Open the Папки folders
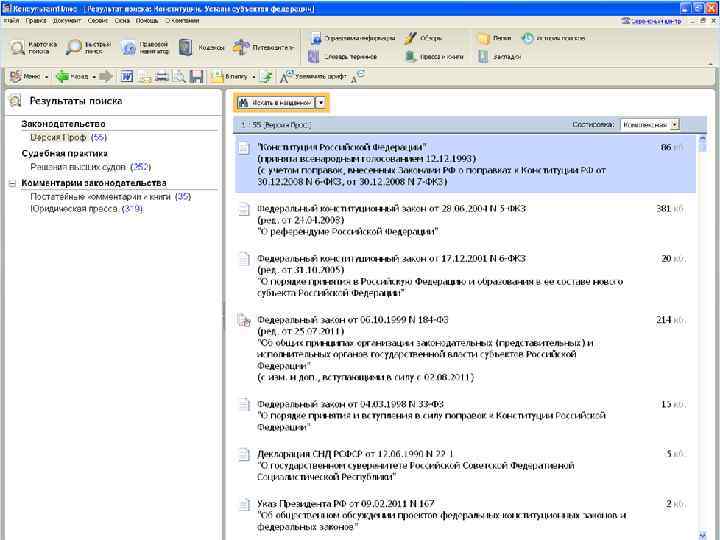The height and width of the screenshot is (540, 720). [495, 38]
